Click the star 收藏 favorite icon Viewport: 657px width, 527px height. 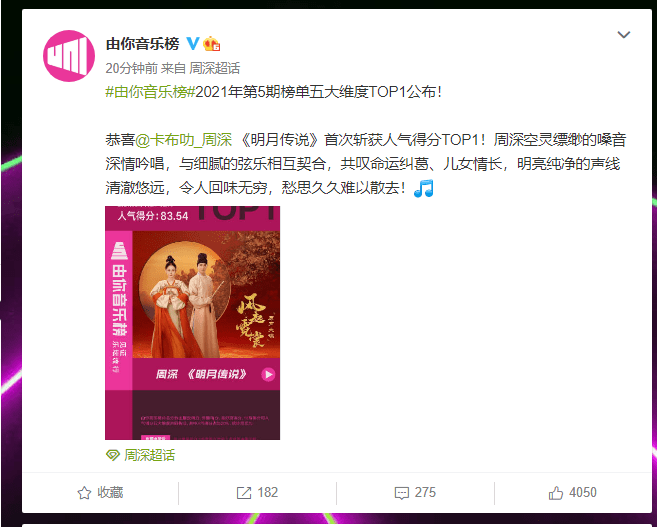coord(84,493)
